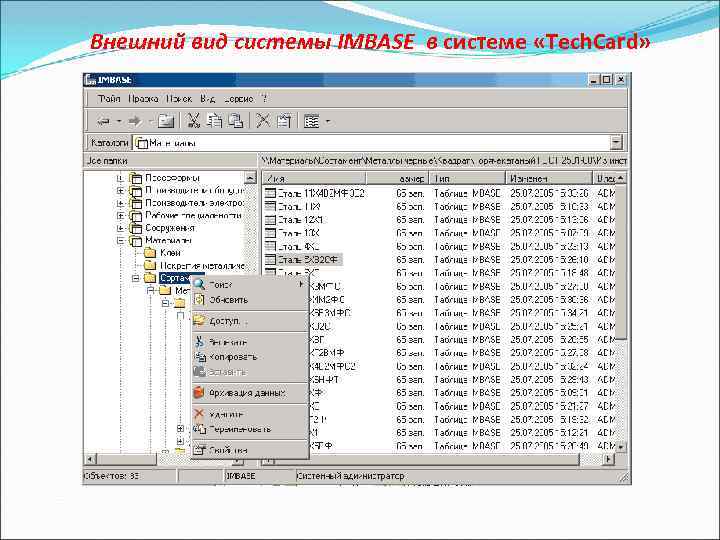Open the Поиск menu in menu bar

tap(179, 99)
